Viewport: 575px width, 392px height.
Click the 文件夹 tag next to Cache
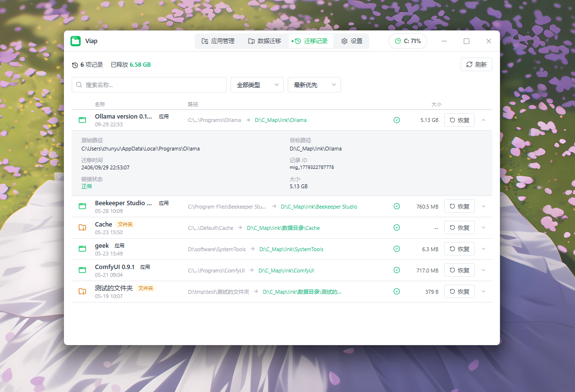125,224
